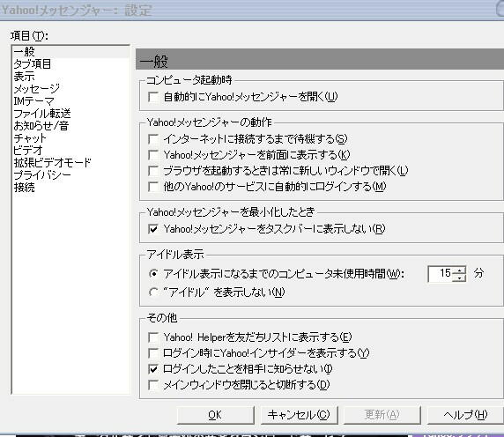Select プライバシー settings category
This screenshot has height=437, width=504.
pos(42,175)
